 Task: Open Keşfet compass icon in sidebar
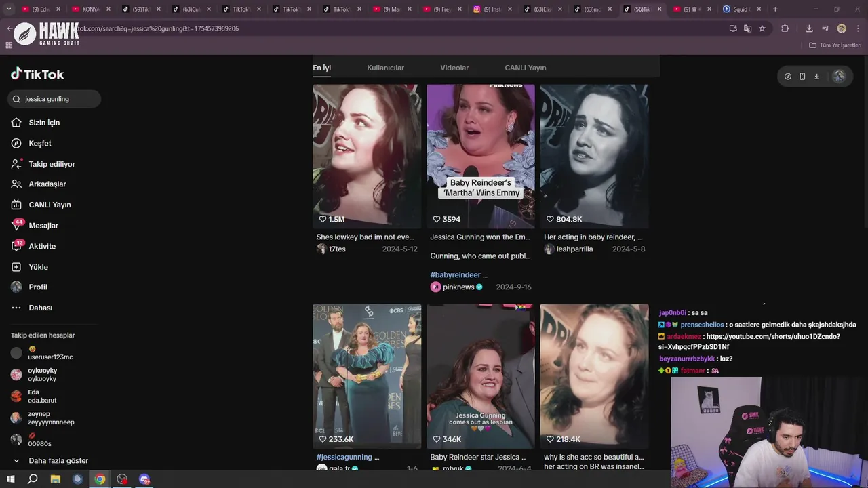(16, 143)
